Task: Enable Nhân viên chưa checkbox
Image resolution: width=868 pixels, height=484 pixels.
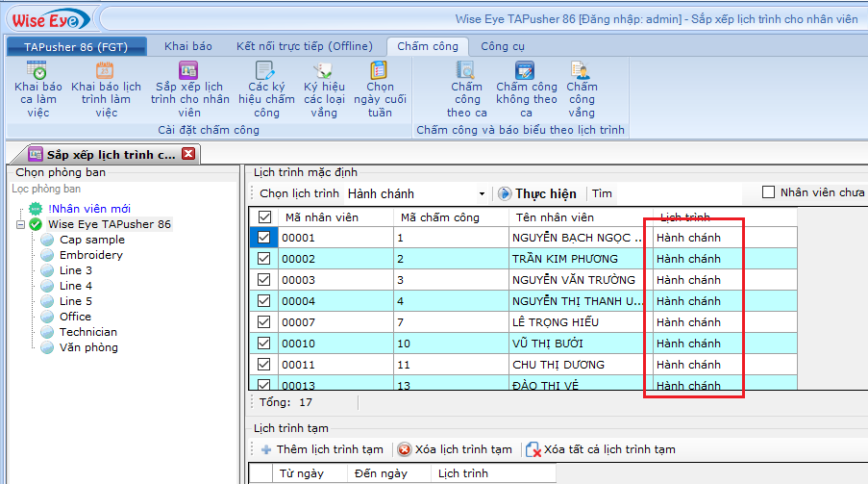Action: [x=768, y=192]
